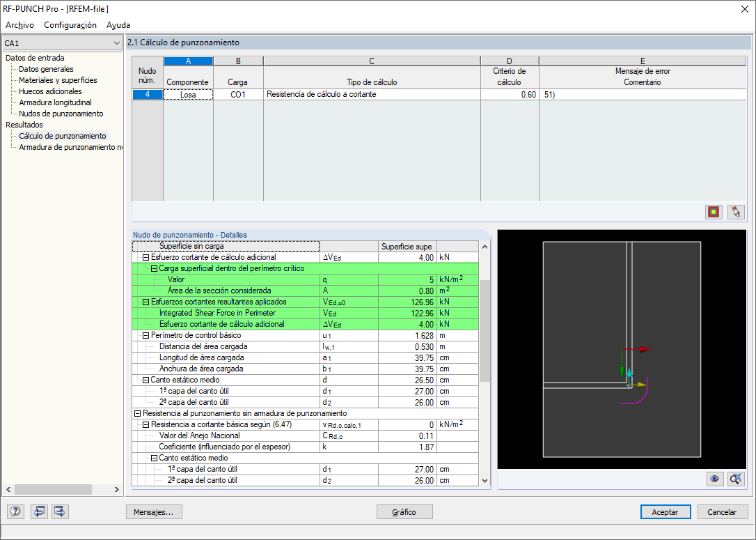Go to next table with forward arrow icon
This screenshot has width=756, height=540.
coord(60,511)
